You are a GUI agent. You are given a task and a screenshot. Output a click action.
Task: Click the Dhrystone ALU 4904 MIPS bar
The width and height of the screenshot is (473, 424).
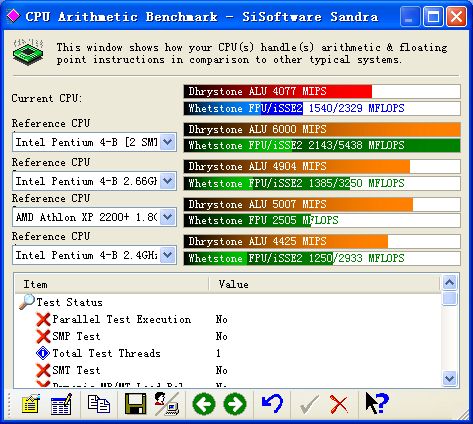point(322,166)
